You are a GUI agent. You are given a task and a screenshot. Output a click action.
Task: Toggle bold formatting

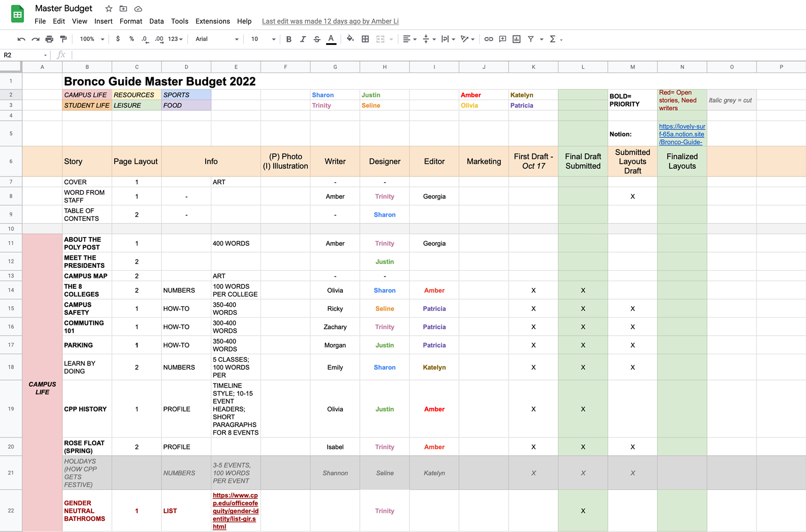coord(289,39)
